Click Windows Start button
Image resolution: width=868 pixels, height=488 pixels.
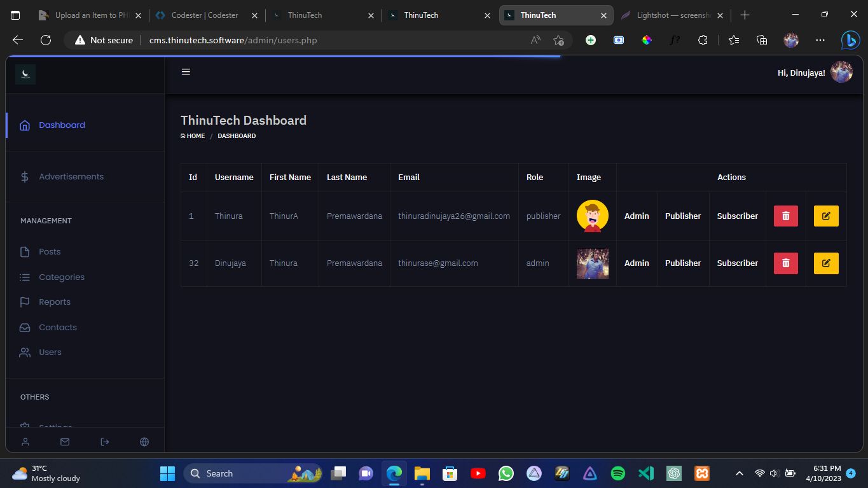168,473
